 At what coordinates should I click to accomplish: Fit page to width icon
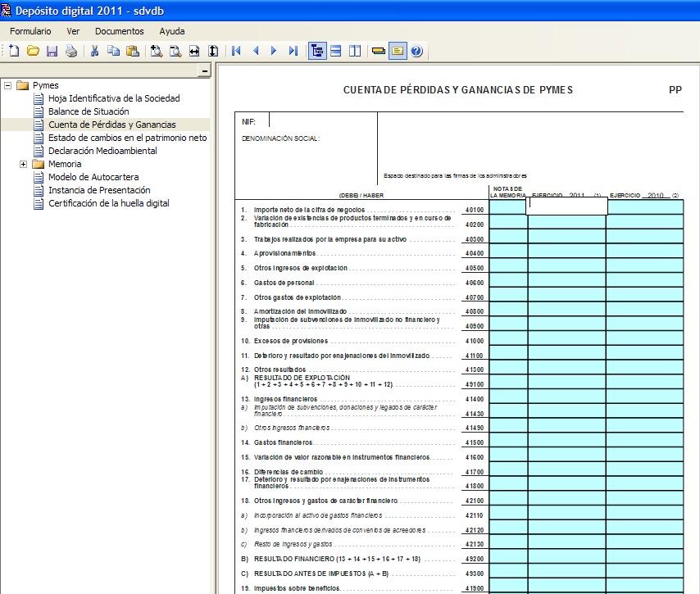pos(194,51)
